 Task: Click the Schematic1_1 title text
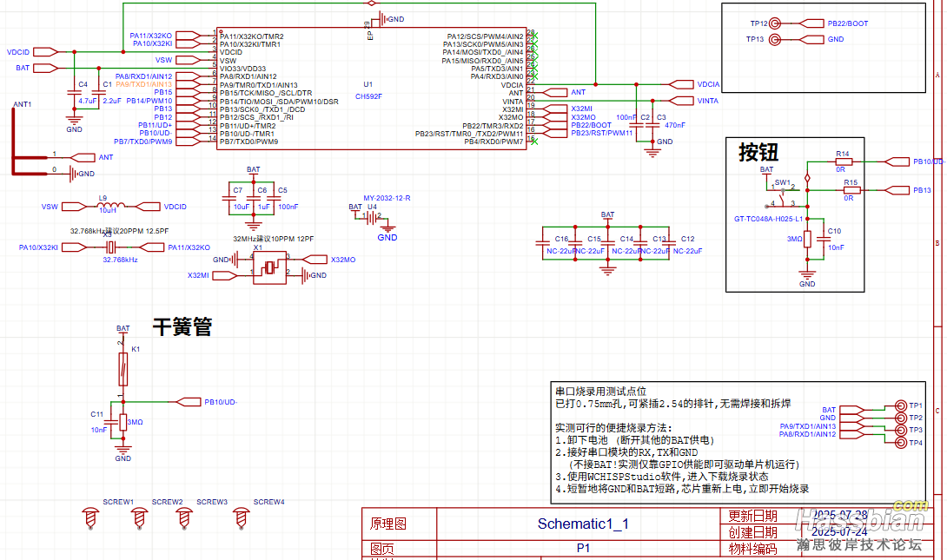tap(583, 524)
